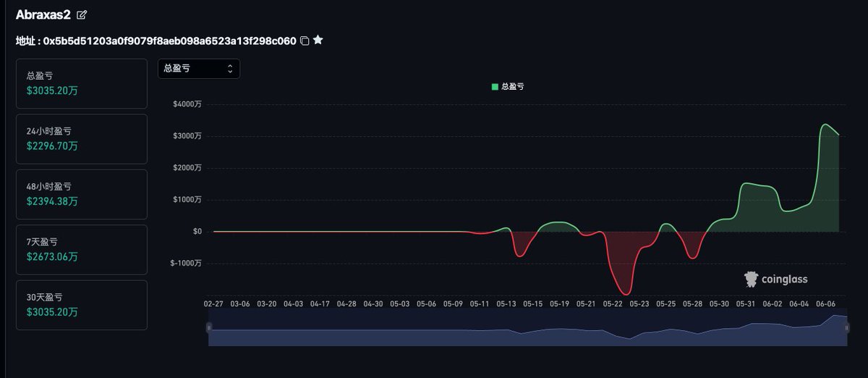Click the lowest red dip near 05-22
Image resolution: width=868 pixels, height=378 pixels.
point(627,293)
